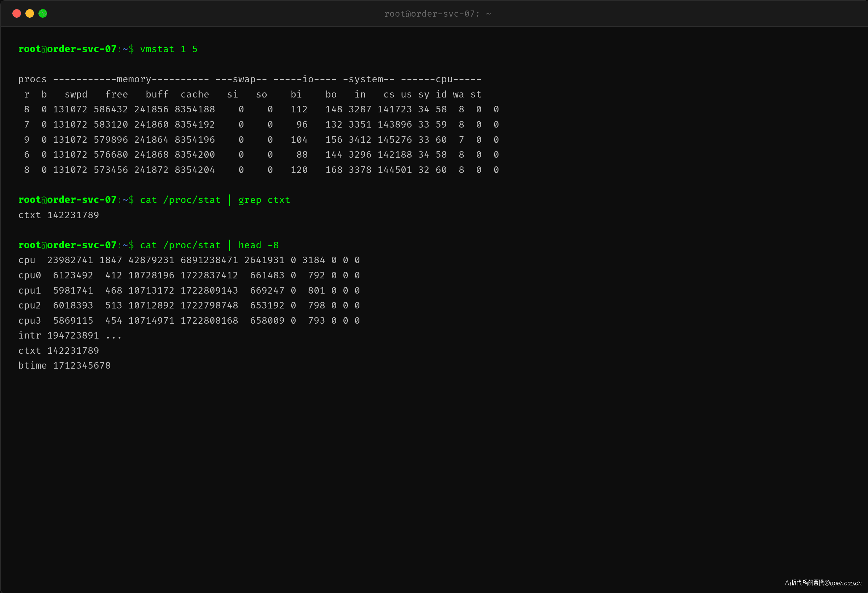The height and width of the screenshot is (593, 868).
Task: Click the red close window button
Action: [16, 14]
